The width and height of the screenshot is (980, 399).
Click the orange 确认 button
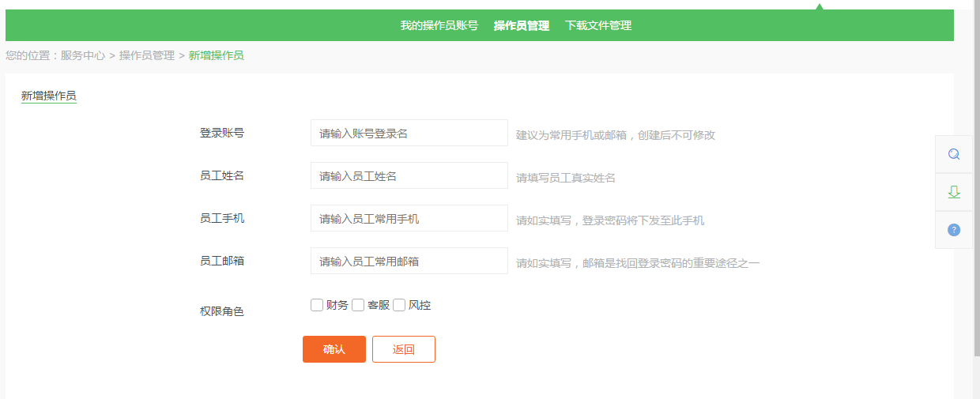[x=334, y=349]
